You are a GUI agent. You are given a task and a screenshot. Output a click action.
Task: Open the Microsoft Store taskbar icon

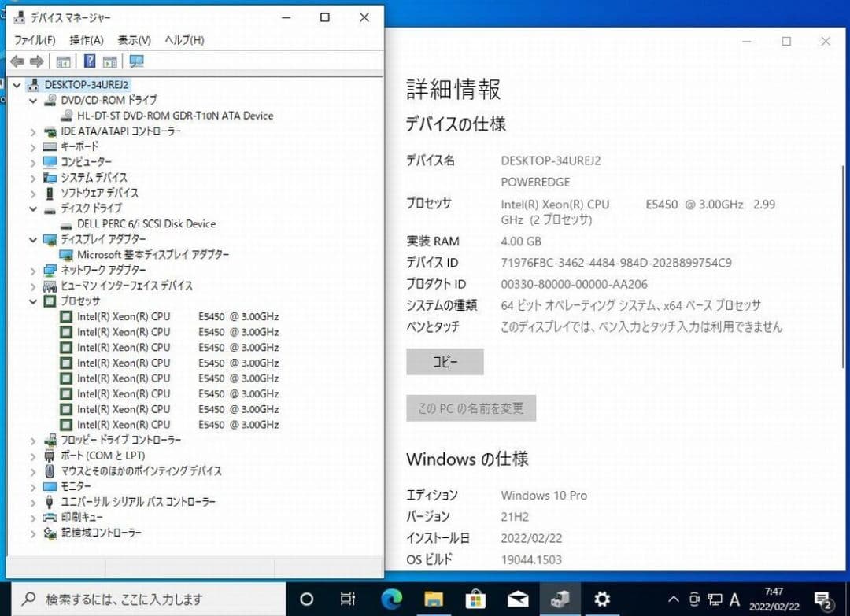pos(475,599)
